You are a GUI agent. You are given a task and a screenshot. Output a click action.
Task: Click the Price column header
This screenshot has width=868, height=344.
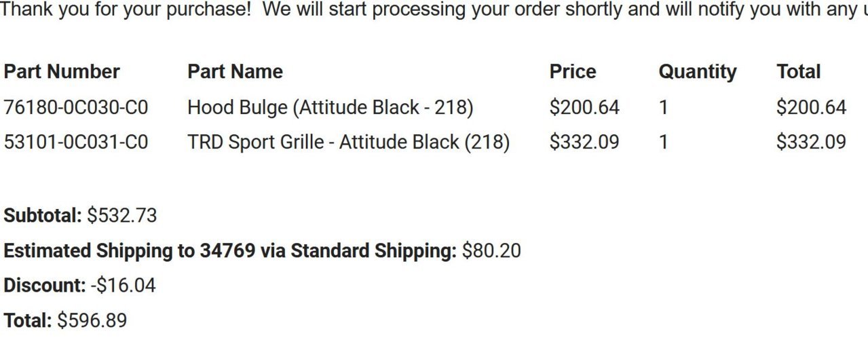[573, 72]
